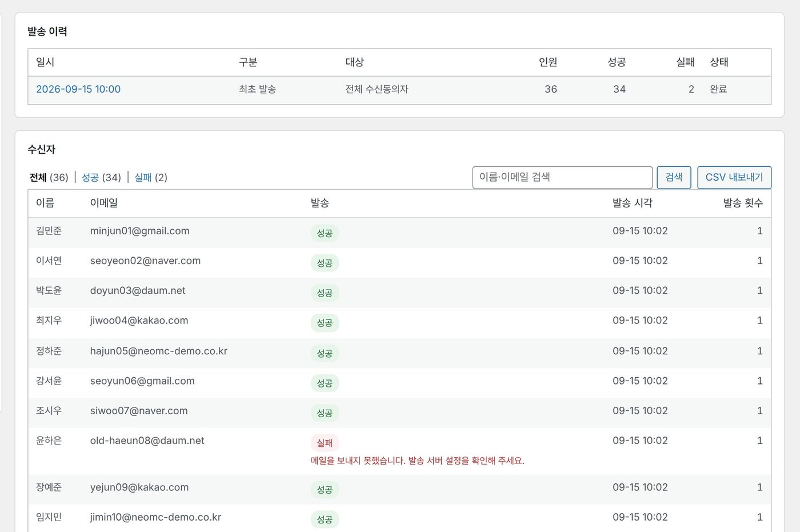Focus the 이름·이메일 검색 input field
The width and height of the screenshot is (800, 532).
[x=562, y=177]
